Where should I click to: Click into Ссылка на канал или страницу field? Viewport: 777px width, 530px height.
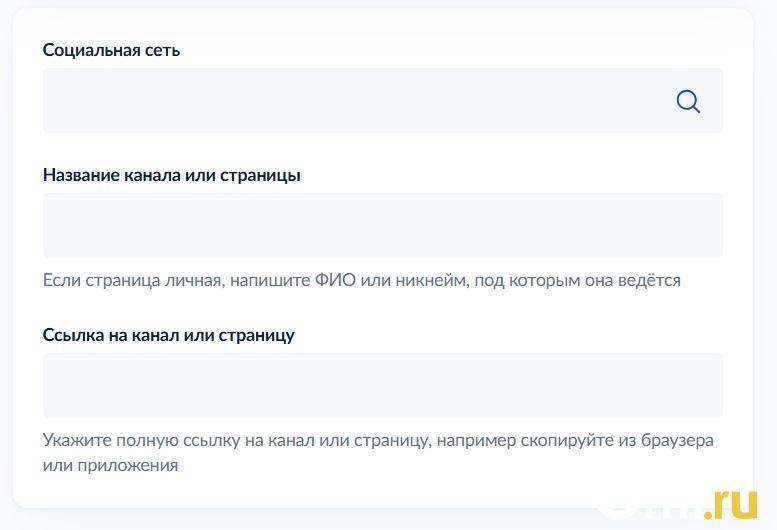[382, 385]
